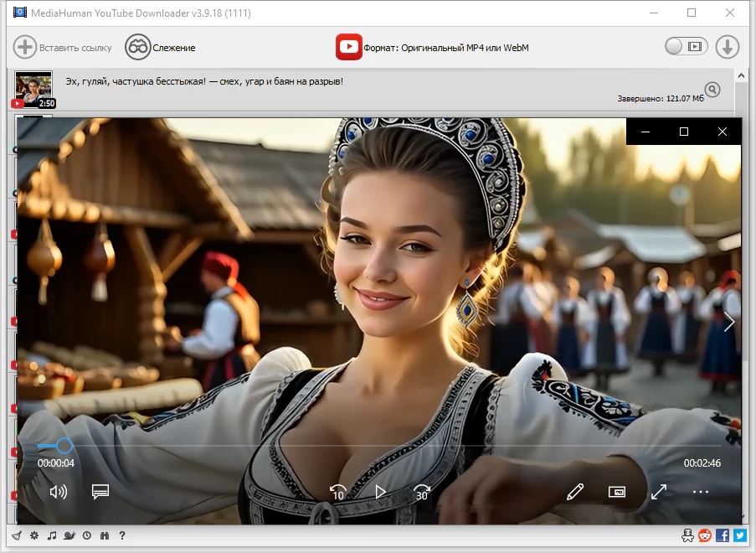Open settings via the gear icon

click(x=33, y=535)
